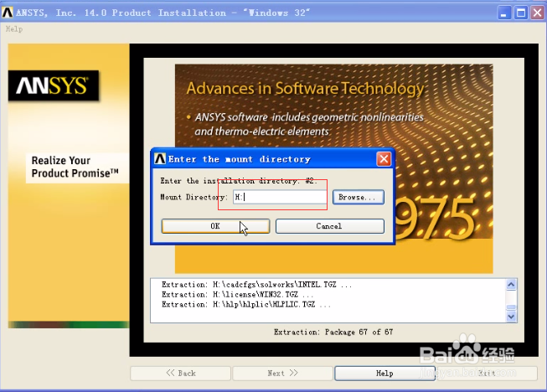Click the 'Enter the installation directory' label
Viewport: 547px width, 392px height.
coord(239,181)
